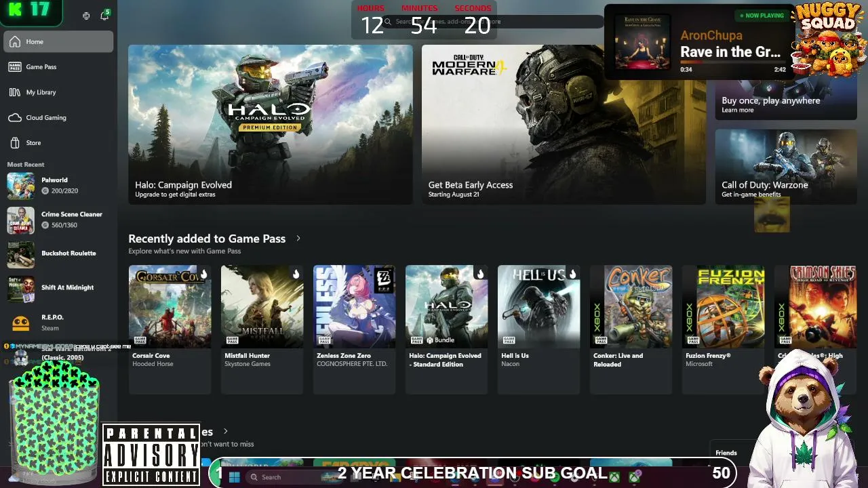Open the Friends panel button

click(726, 453)
